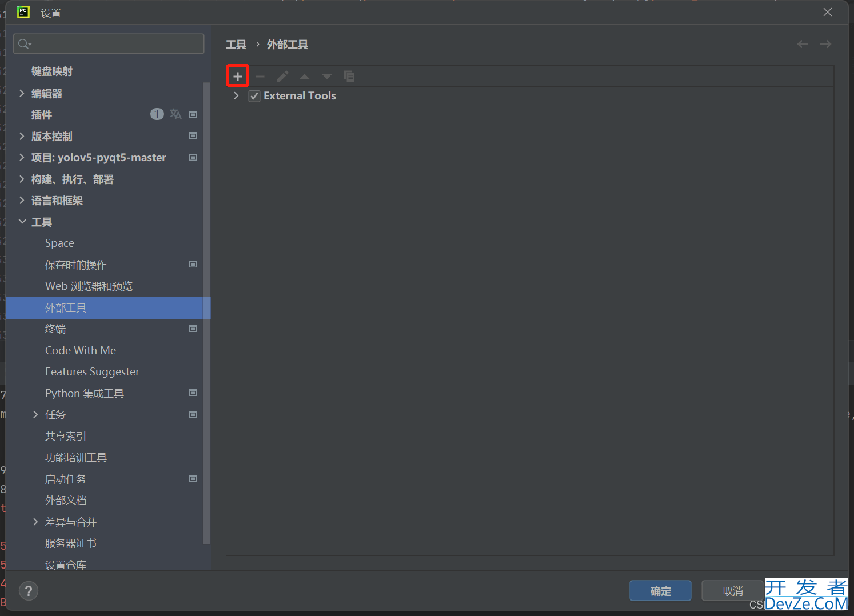Select the External Tools row label
Image resolution: width=854 pixels, height=616 pixels.
(x=300, y=96)
